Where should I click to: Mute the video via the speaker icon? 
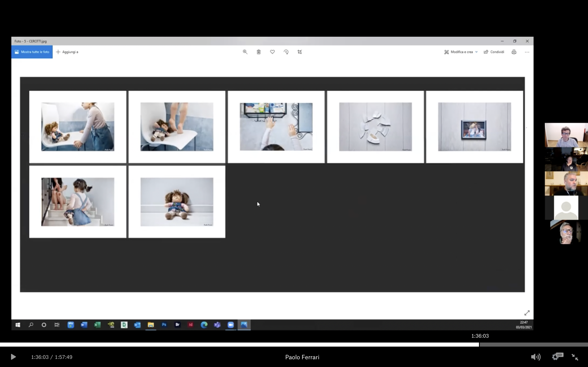pyautogui.click(x=536, y=357)
